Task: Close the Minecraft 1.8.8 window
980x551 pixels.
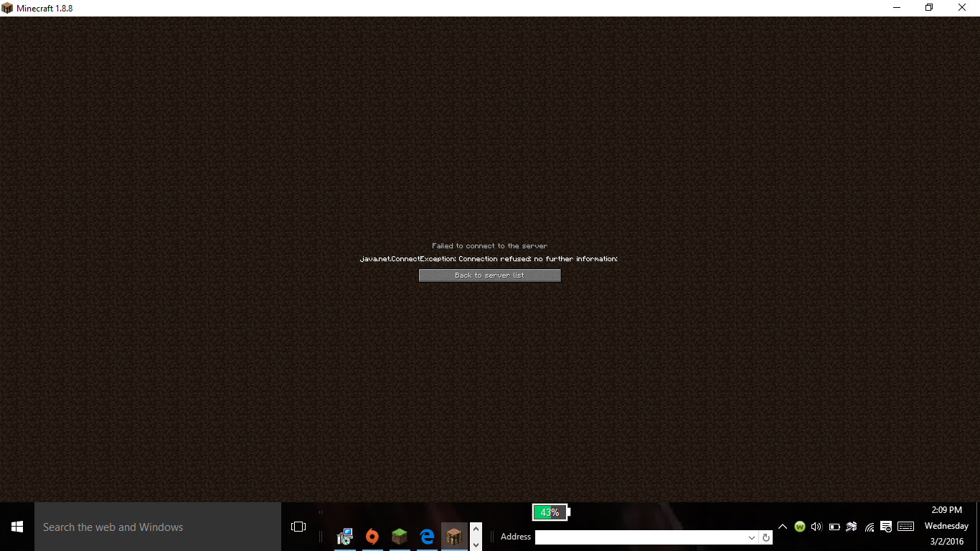Action: 962,8
